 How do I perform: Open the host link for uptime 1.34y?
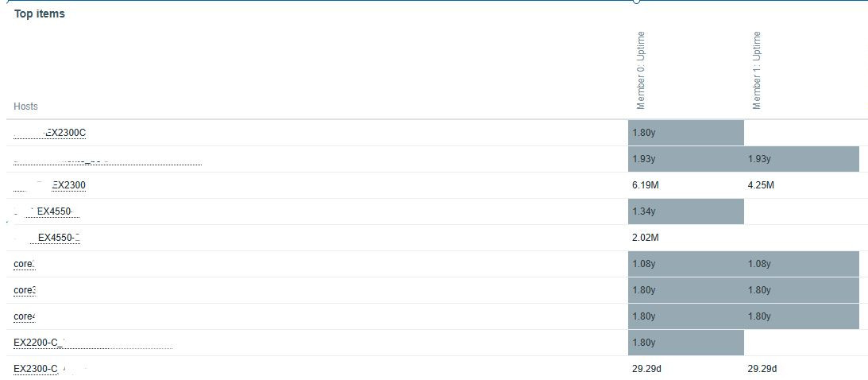click(x=54, y=211)
